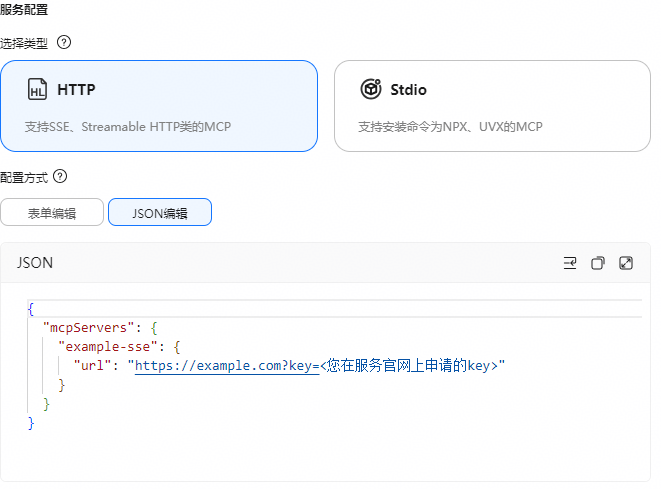Select the Stdio service type card

tap(492, 106)
